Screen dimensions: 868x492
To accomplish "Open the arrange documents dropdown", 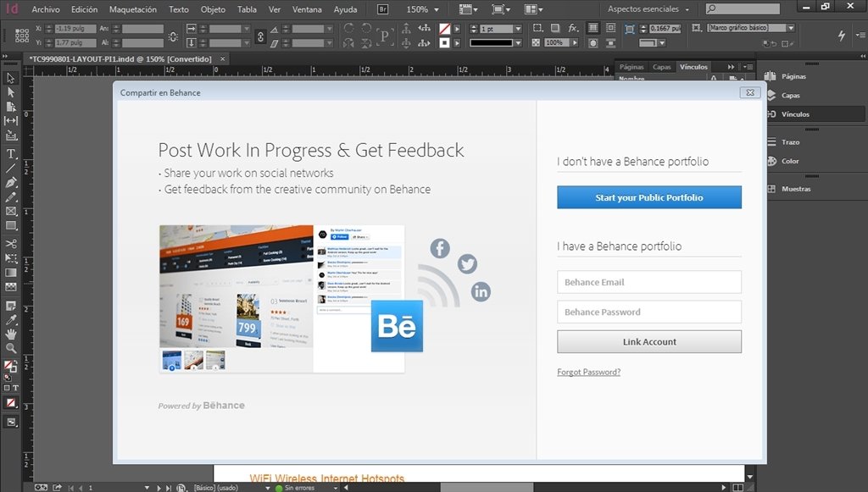I will [534, 9].
